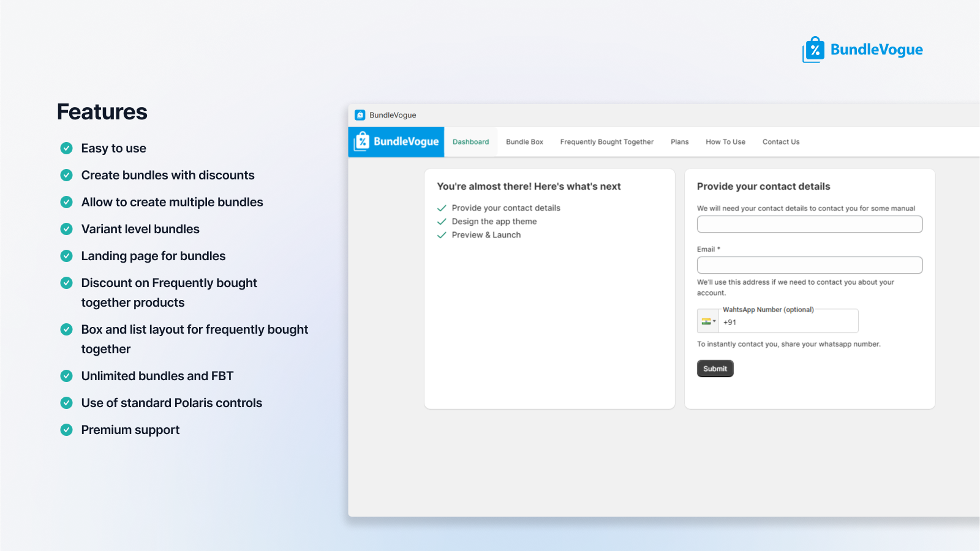Click the 'Variant level bundles' feature text

pyautogui.click(x=140, y=229)
